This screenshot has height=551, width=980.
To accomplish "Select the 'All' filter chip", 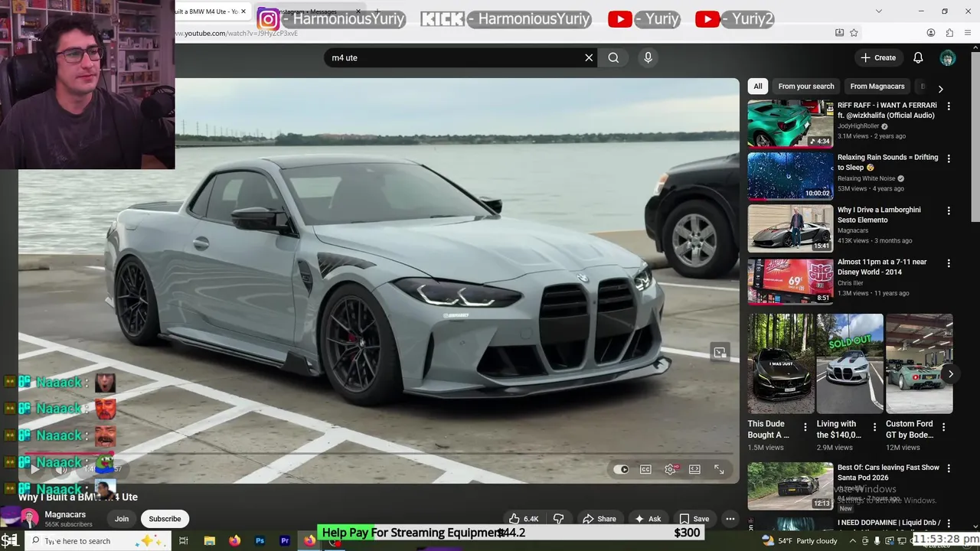I will [x=757, y=86].
